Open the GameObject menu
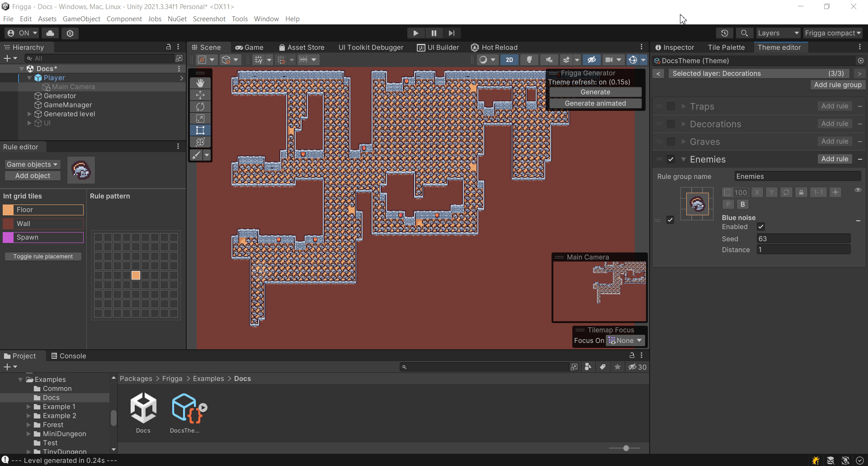The height and width of the screenshot is (466, 868). pyautogui.click(x=81, y=19)
